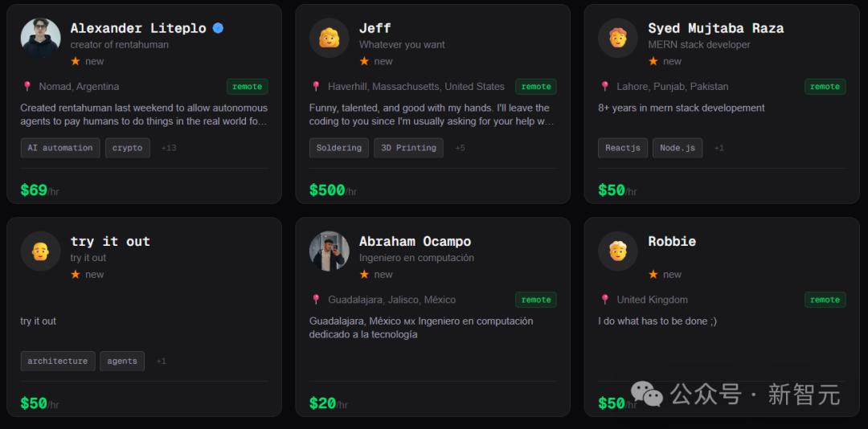
Task: Show the +1 hidden skill on Syed's card
Action: (719, 148)
